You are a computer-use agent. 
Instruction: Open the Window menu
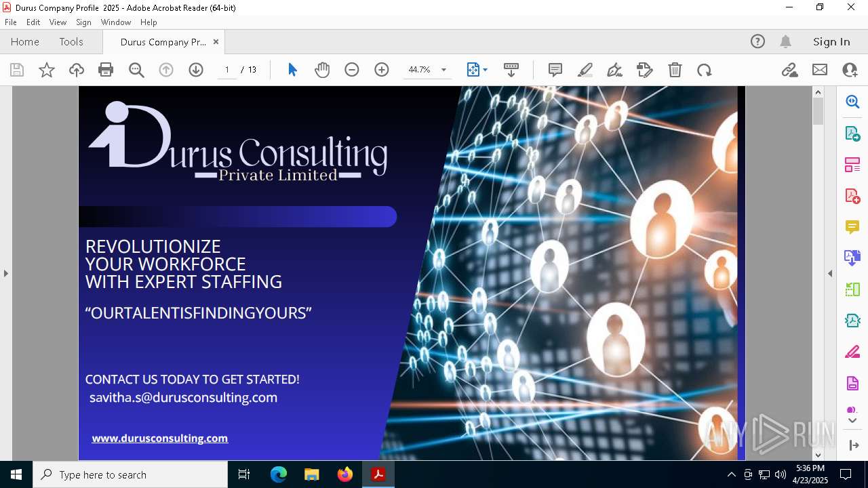coord(116,22)
